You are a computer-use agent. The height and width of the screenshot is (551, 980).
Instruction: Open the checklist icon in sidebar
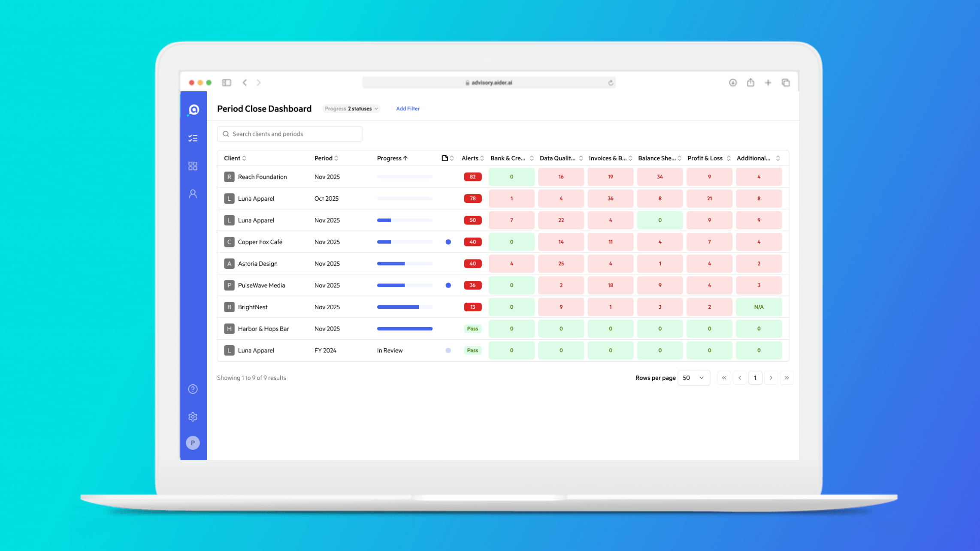click(x=193, y=138)
